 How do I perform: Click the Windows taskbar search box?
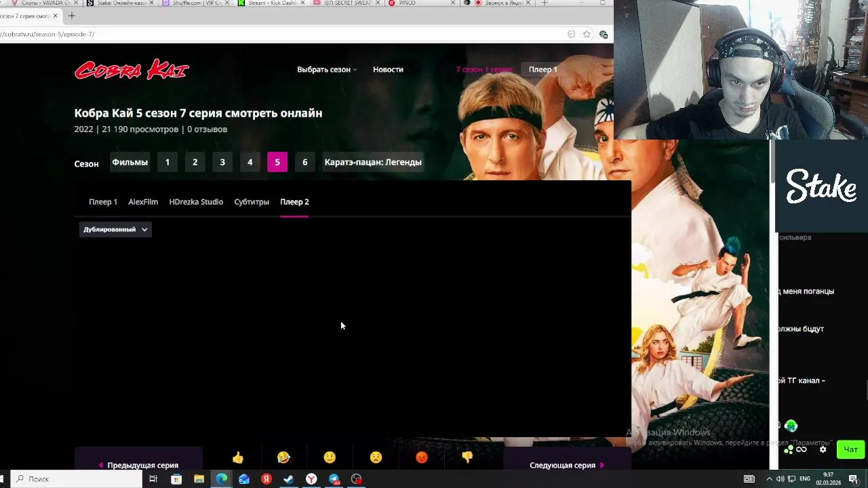(75, 479)
